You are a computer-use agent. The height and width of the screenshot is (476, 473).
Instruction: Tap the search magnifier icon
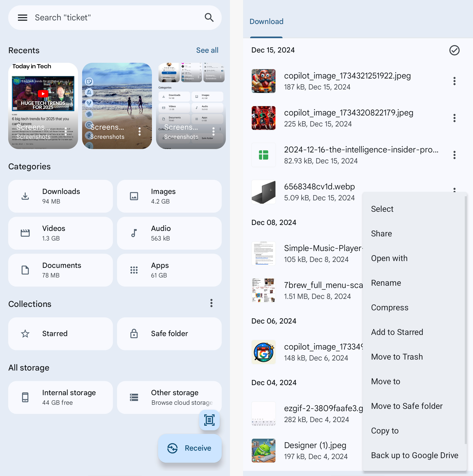(209, 18)
